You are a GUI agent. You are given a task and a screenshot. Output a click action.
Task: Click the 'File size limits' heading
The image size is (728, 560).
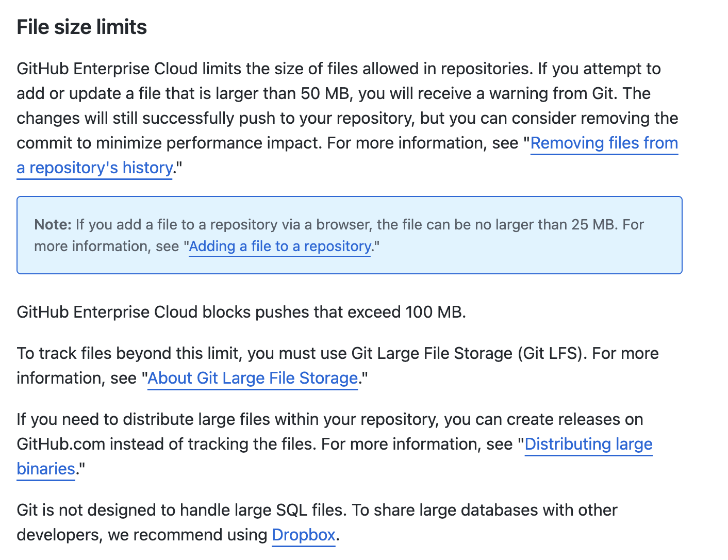point(82,27)
